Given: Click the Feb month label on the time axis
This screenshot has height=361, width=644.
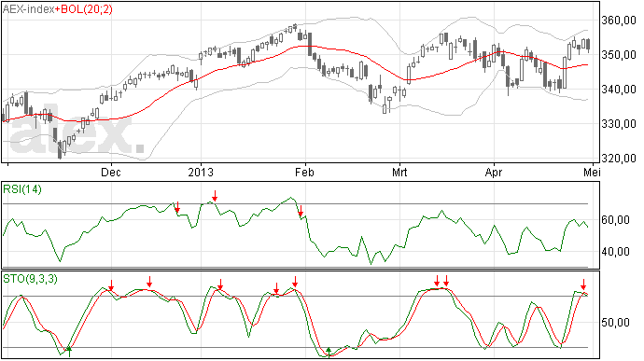Looking at the screenshot, I should (304, 172).
